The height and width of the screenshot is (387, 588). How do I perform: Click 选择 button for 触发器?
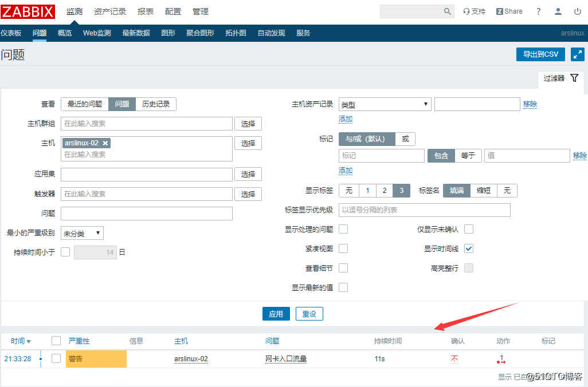click(x=248, y=194)
